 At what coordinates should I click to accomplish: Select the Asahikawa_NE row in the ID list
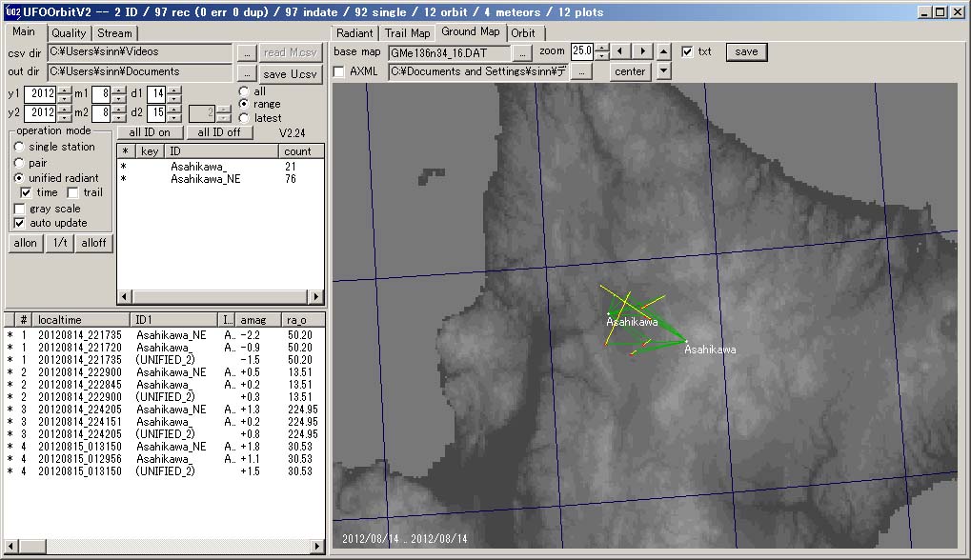pos(205,179)
